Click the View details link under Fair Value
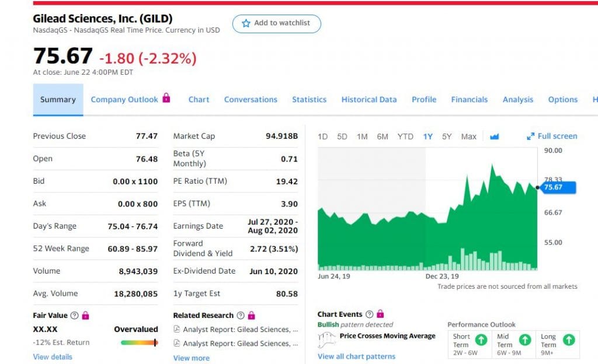This screenshot has height=364, width=598. point(53,357)
